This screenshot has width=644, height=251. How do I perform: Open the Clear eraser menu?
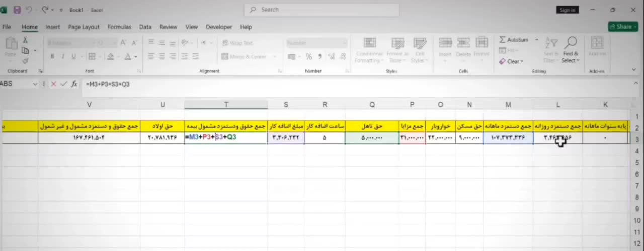(511, 61)
